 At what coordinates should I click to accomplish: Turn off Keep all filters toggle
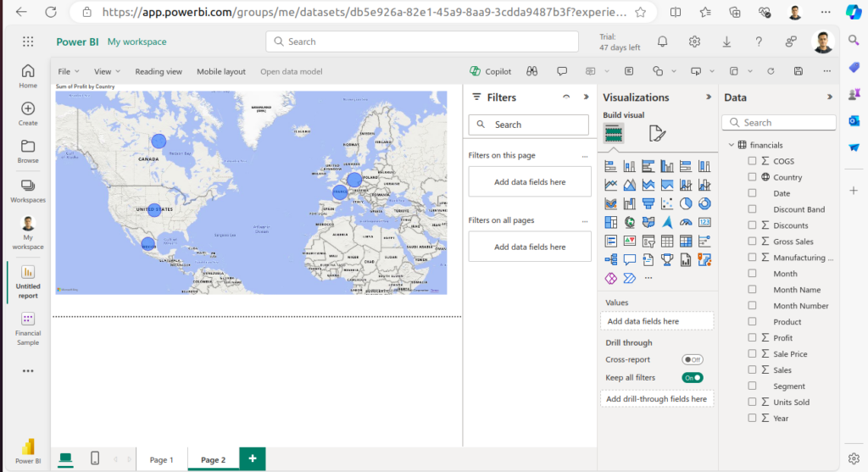(693, 378)
